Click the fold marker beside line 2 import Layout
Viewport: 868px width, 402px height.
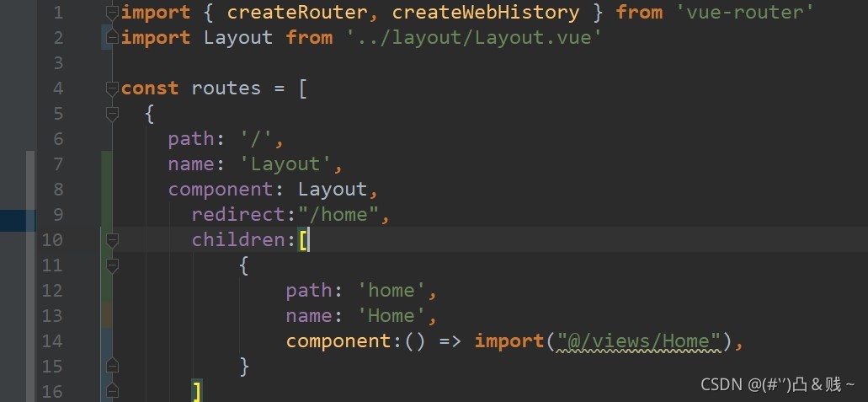click(x=112, y=38)
